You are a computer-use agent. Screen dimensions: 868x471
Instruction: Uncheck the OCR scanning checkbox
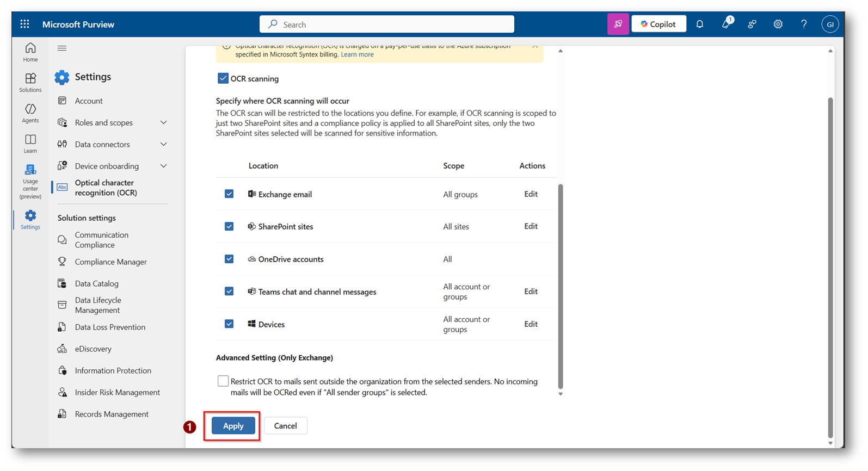[x=223, y=78]
